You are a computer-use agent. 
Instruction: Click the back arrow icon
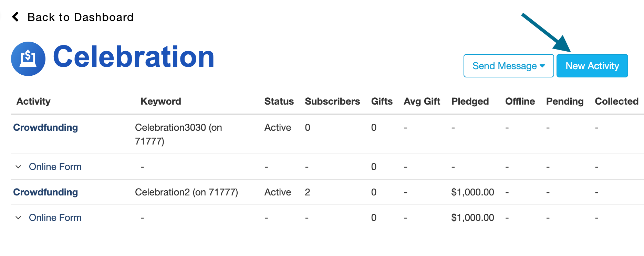click(15, 17)
